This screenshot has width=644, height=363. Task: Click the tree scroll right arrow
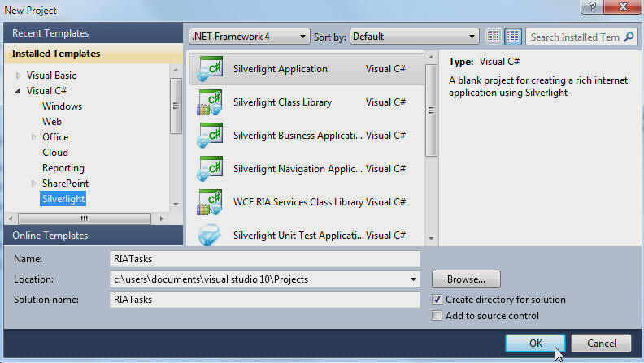pyautogui.click(x=162, y=218)
